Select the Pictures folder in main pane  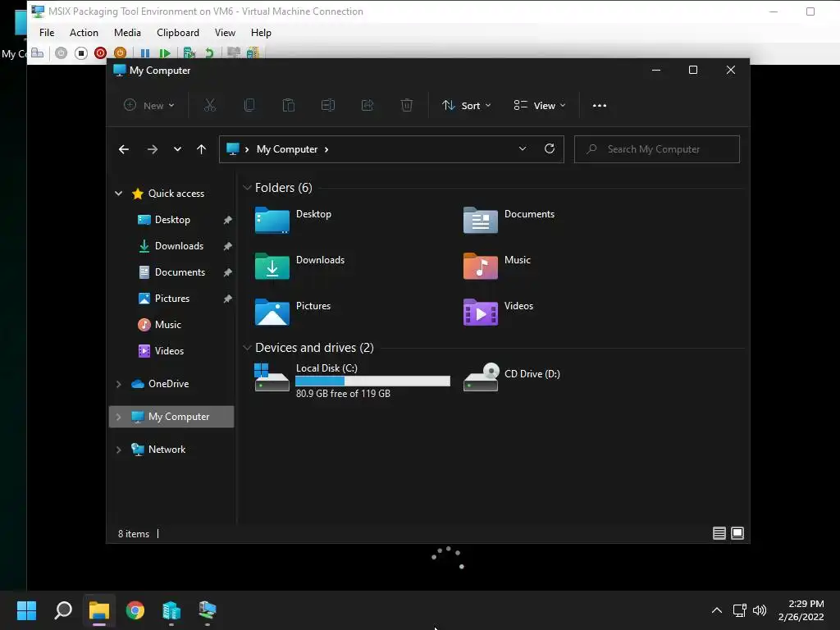pyautogui.click(x=294, y=313)
